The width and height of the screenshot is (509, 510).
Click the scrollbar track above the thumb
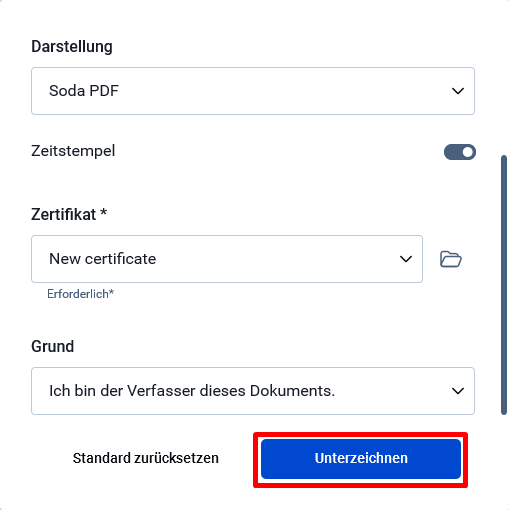tap(504, 77)
